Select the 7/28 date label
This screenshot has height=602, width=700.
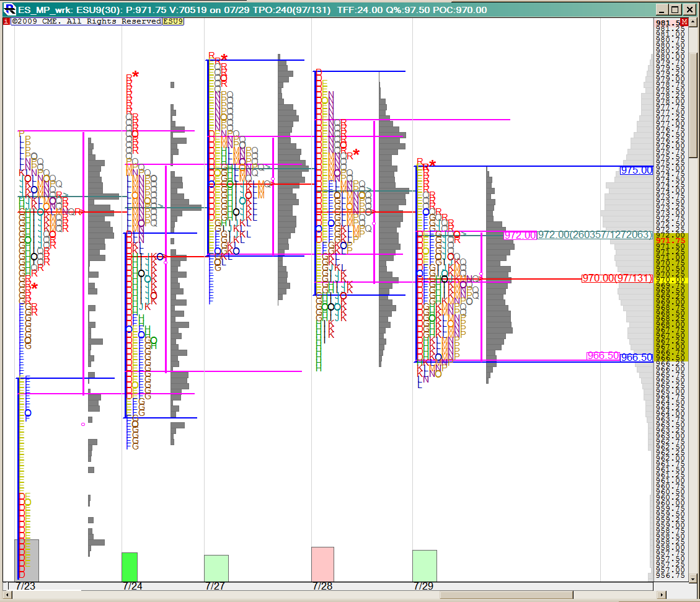[322, 586]
